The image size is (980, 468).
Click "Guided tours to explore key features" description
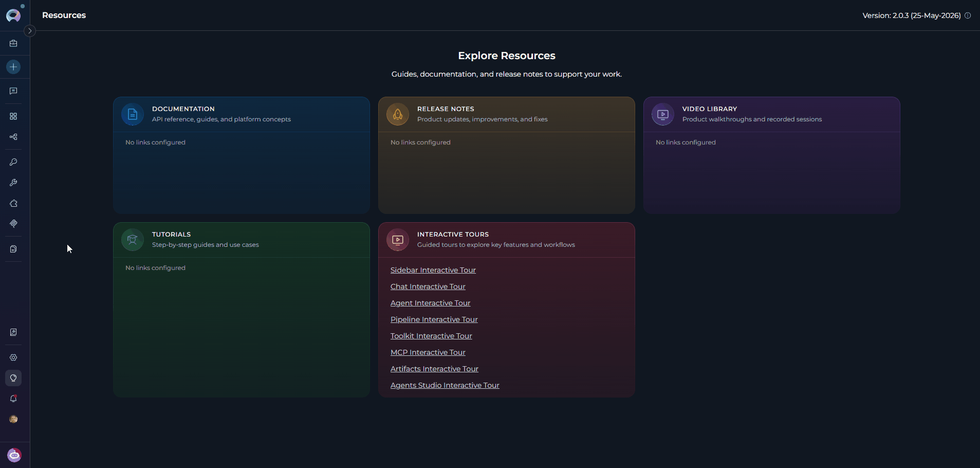[496, 245]
